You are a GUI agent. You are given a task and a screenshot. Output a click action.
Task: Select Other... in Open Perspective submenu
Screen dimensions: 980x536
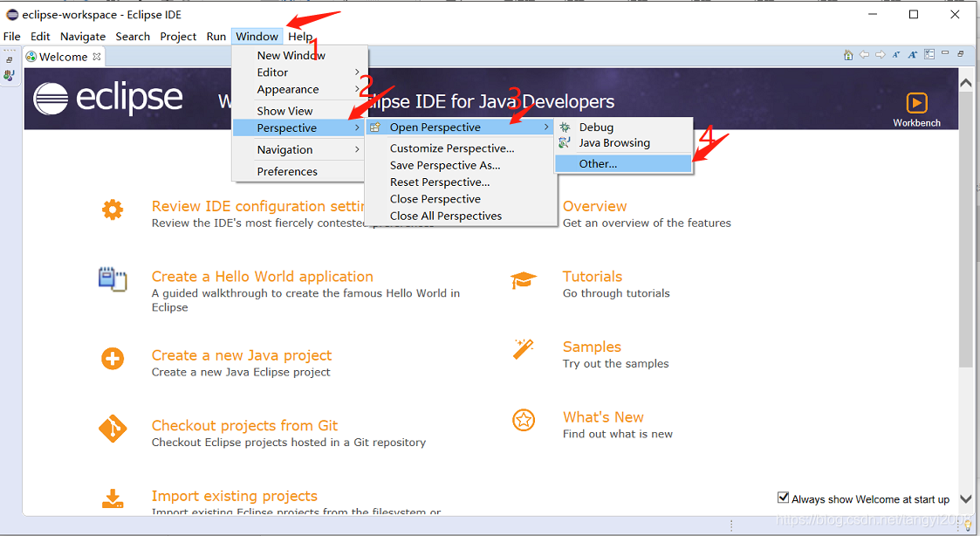[623, 164]
